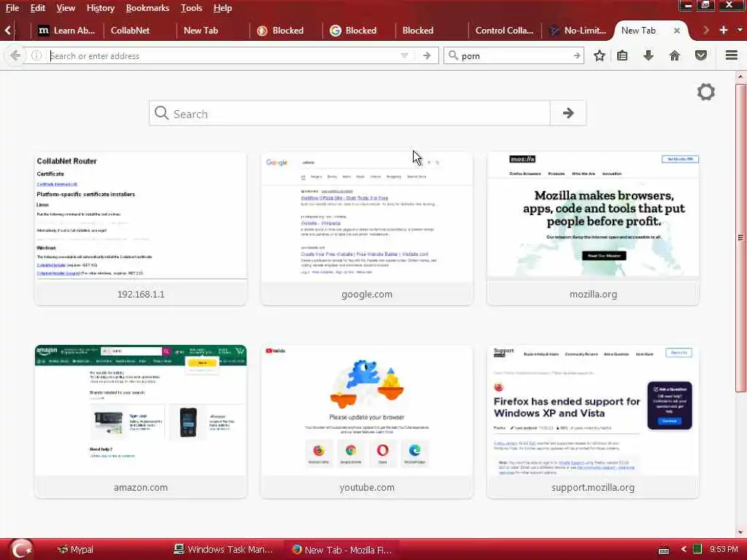This screenshot has width=747, height=560.
Task: Close the active New Tab tab
Action: [x=676, y=31]
